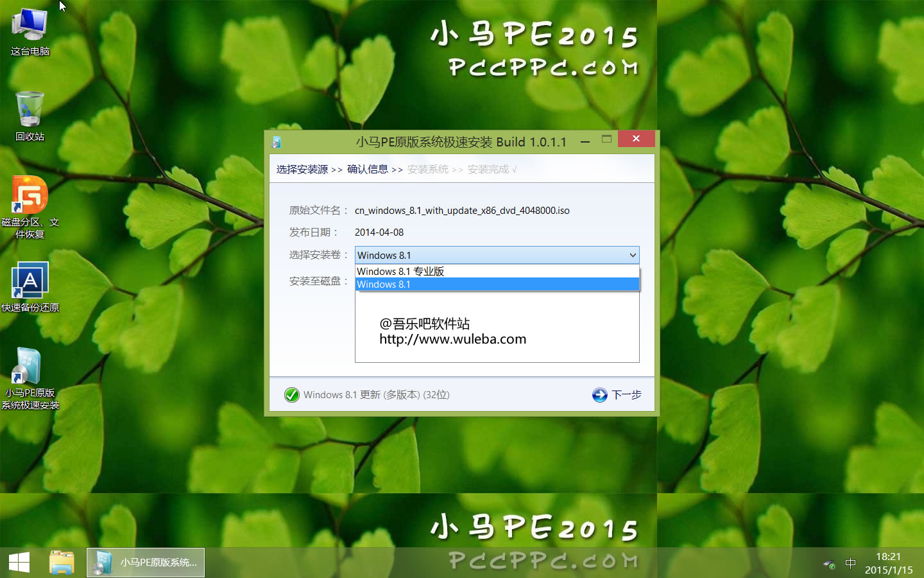Open the 回收站 recycle bin icon
This screenshot has height=578, width=924.
(x=30, y=116)
